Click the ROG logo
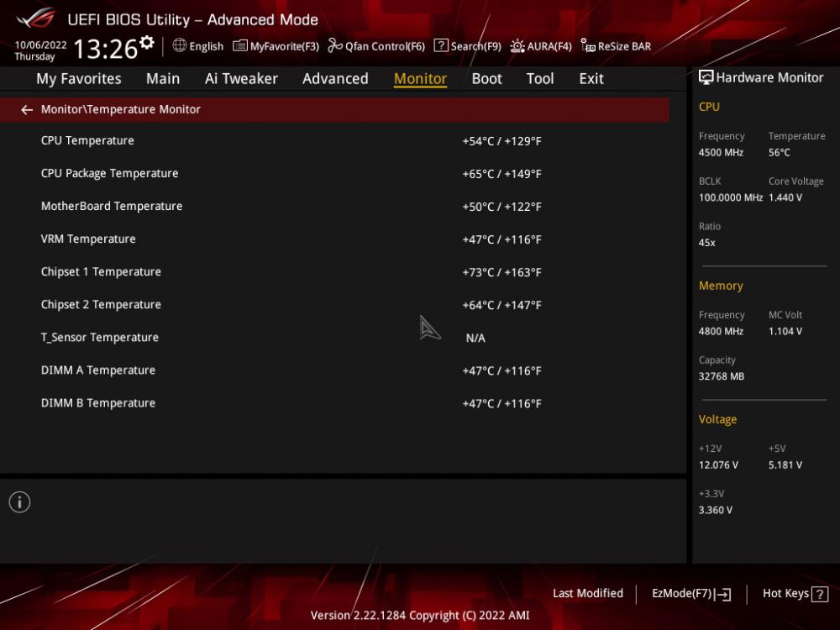The image size is (840, 630). 36,18
